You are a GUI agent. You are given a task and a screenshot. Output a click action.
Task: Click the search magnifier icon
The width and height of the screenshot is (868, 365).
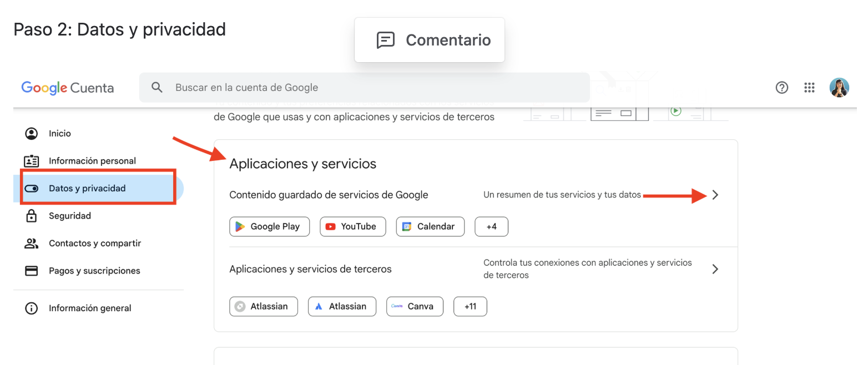pos(157,88)
